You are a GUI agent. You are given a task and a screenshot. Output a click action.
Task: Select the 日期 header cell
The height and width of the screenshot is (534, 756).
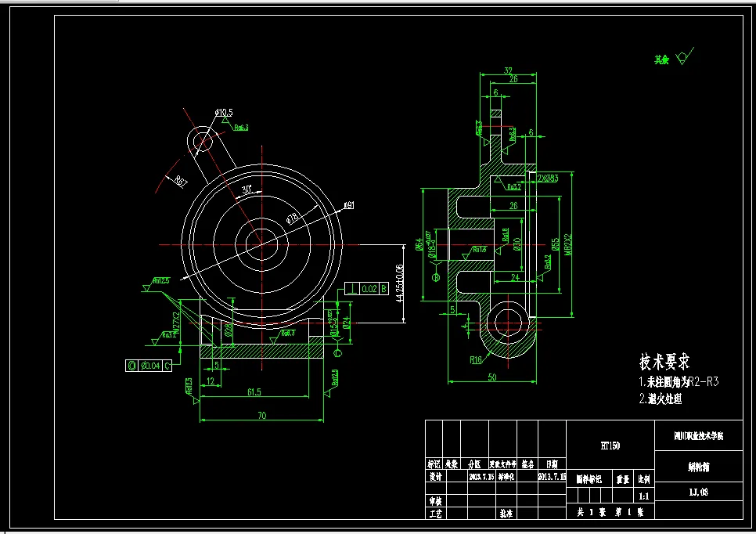[x=552, y=464]
